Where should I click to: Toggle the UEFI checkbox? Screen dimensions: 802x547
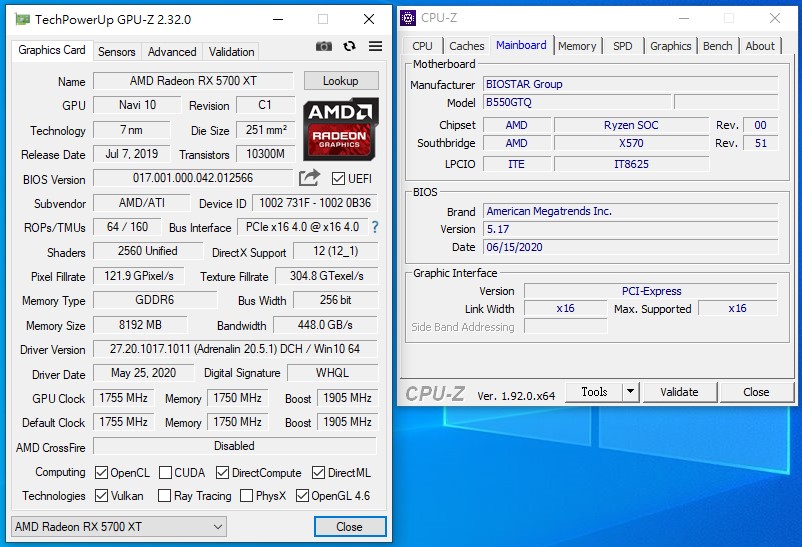[x=338, y=179]
